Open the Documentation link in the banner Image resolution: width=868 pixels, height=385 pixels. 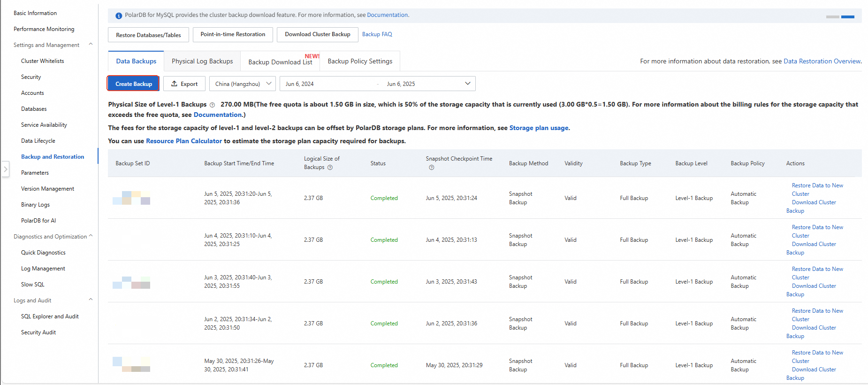click(x=388, y=15)
